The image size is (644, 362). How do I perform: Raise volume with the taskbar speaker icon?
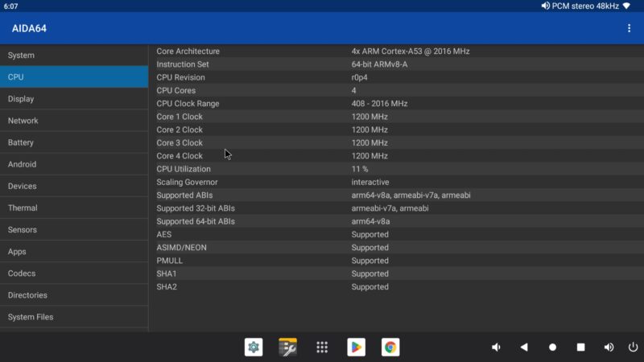(609, 348)
